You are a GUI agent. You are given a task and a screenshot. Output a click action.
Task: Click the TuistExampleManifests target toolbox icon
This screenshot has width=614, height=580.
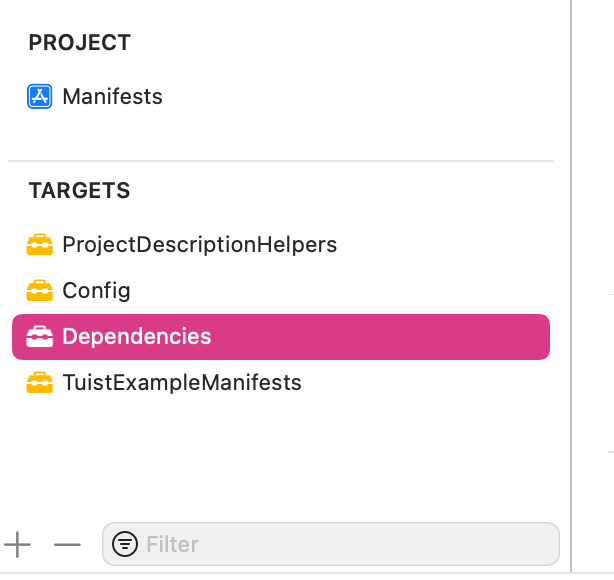40,383
